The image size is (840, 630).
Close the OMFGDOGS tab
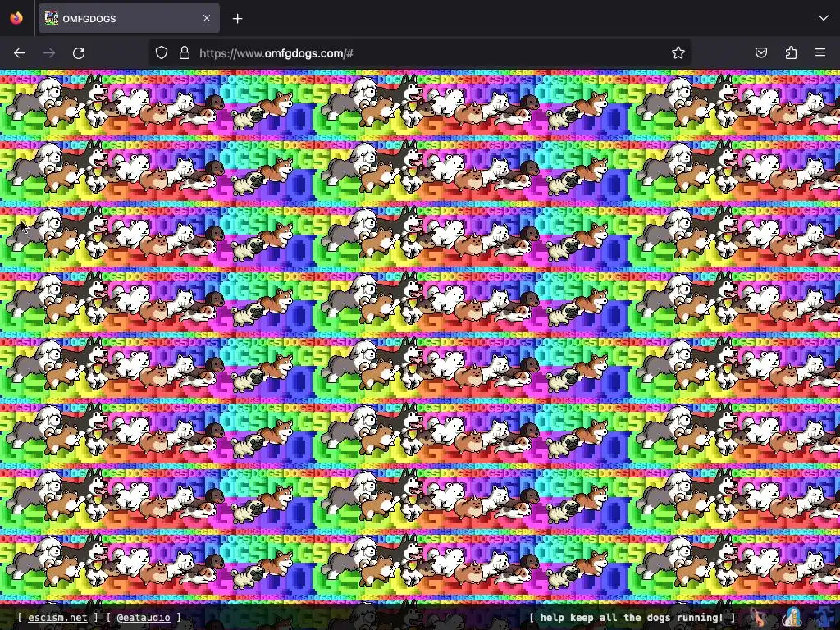[207, 18]
